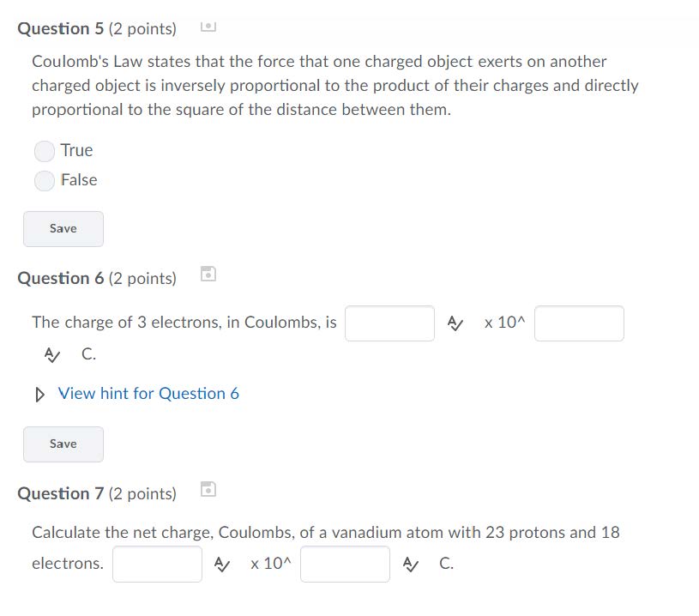Open the 'View hint for Question 6' link
The height and width of the screenshot is (616, 699).
coord(148,394)
